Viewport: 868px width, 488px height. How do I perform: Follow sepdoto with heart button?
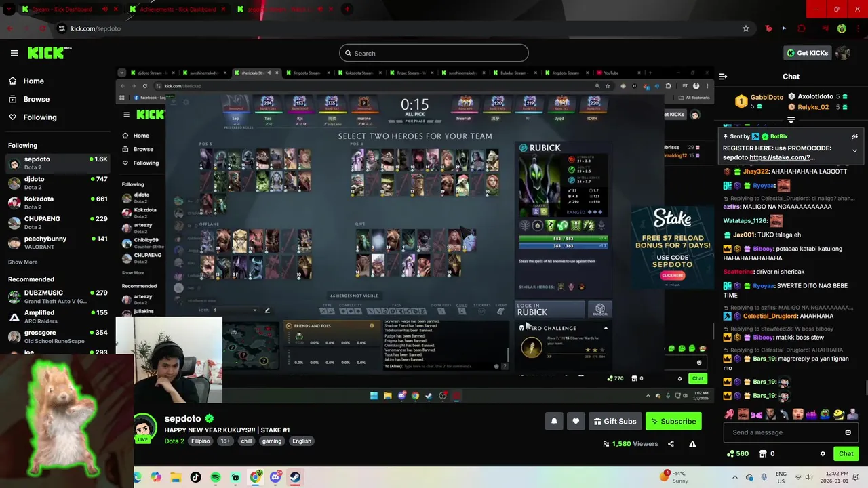[x=576, y=421]
